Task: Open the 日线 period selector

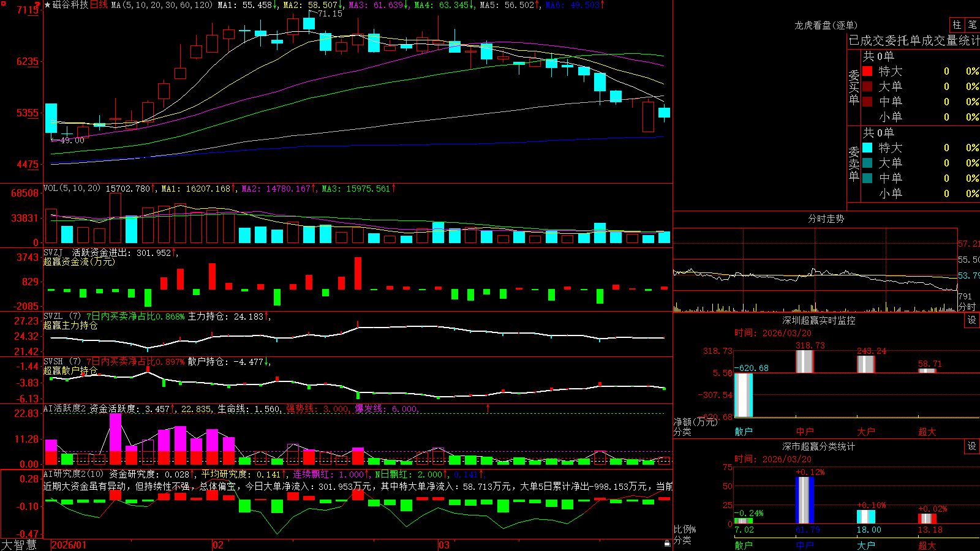Action: pos(99,5)
